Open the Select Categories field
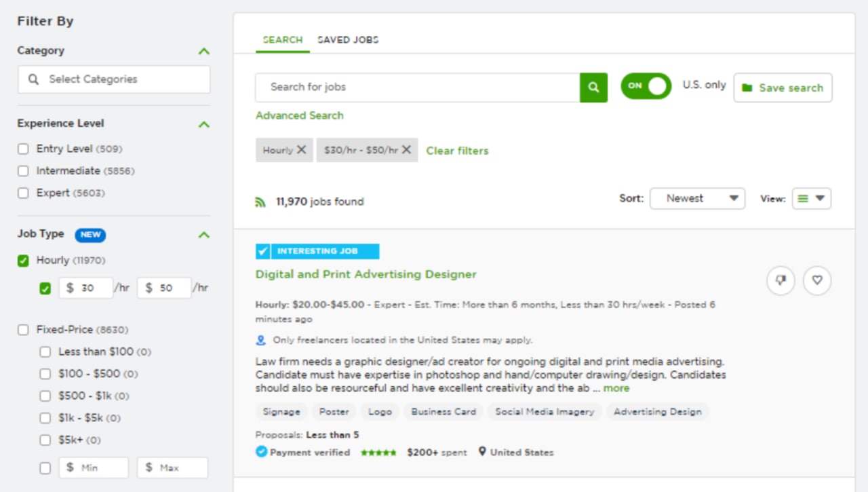868x492 pixels. [x=114, y=79]
